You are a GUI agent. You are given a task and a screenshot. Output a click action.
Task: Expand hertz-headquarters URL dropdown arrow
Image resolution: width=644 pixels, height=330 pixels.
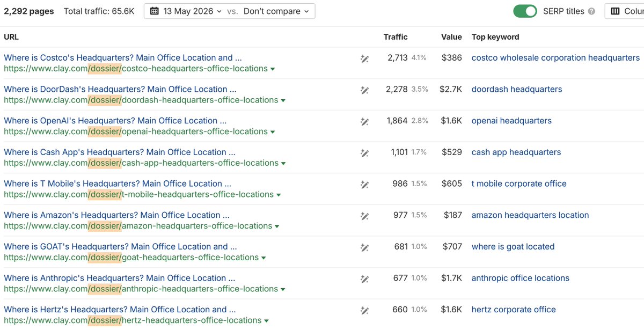pos(266,321)
